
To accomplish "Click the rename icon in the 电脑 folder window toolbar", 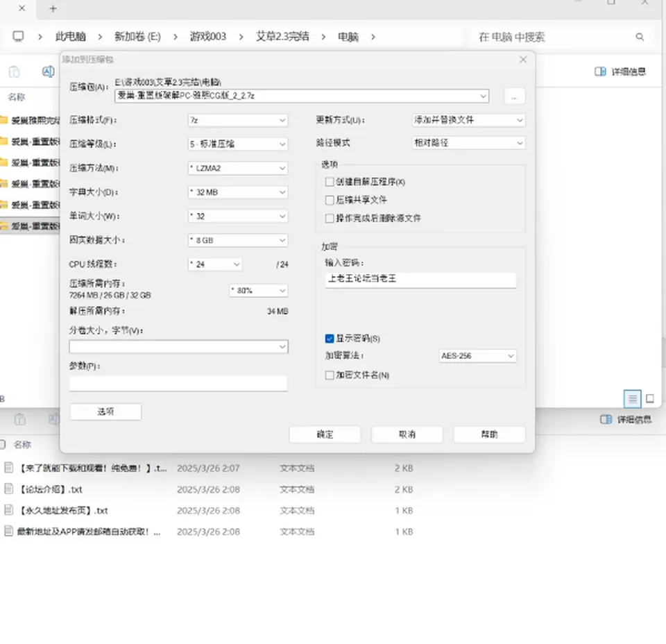I will tap(48, 71).
